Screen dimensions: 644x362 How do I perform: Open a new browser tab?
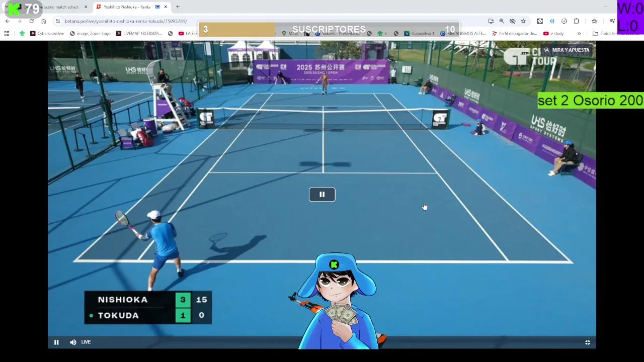coord(178,7)
